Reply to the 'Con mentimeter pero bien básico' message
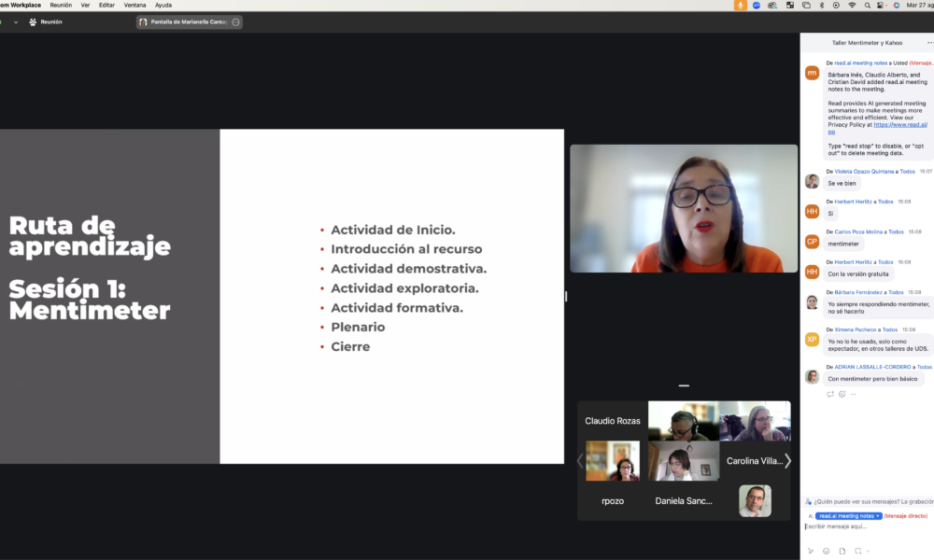Screen dimensions: 934x560 [x=830, y=394]
